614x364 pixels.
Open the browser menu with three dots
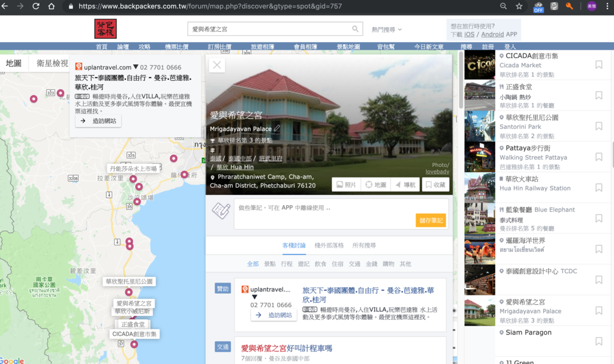click(x=608, y=6)
